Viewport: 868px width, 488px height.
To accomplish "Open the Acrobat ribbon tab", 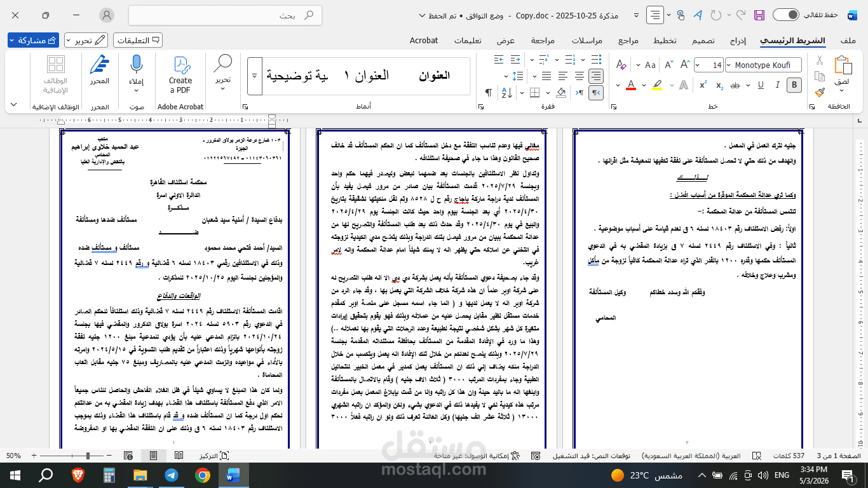I will point(424,40).
